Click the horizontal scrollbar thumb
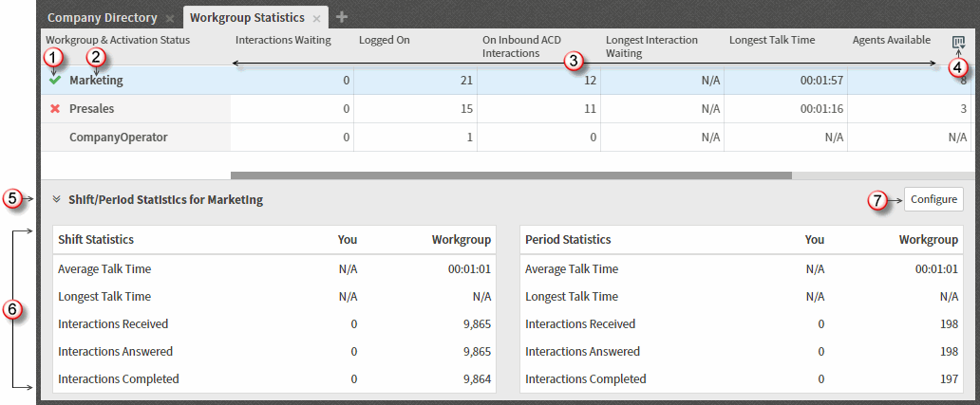This screenshot has width=980, height=405. coord(511,176)
